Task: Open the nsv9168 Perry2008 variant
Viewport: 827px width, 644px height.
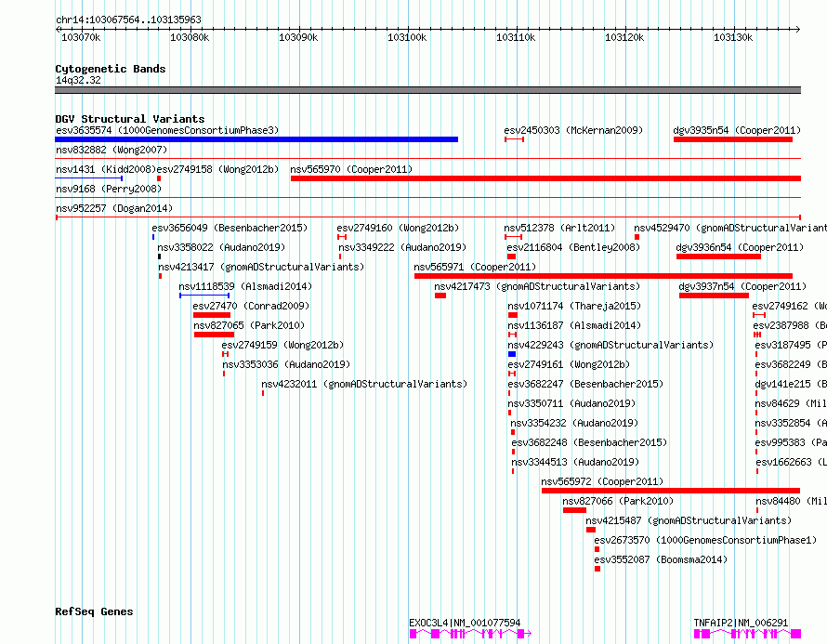Action: (109, 189)
